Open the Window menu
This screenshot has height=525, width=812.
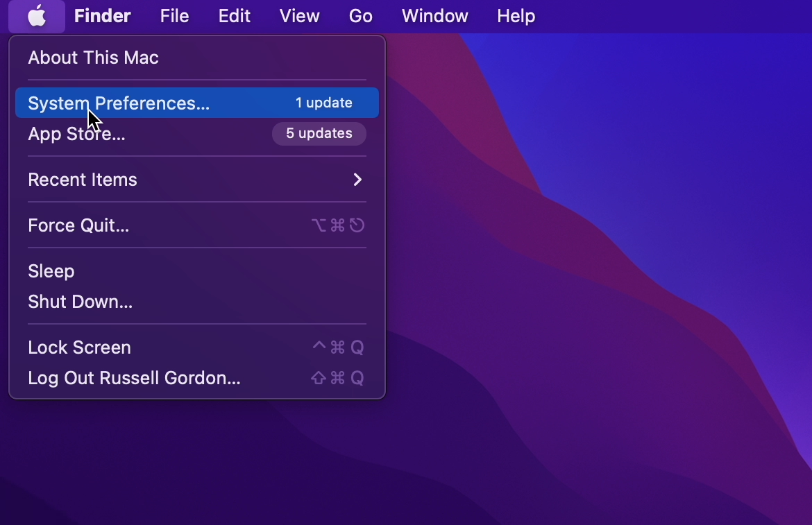coord(434,16)
